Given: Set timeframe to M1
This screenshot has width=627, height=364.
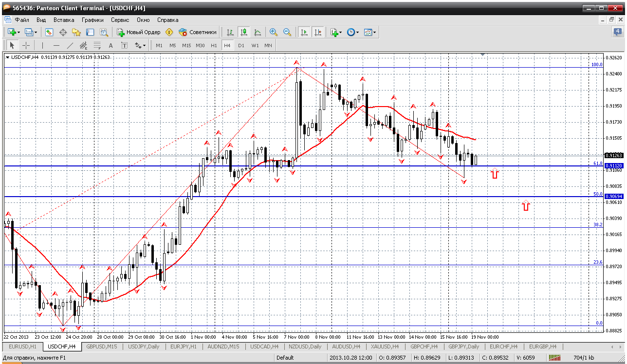Looking at the screenshot, I should click(159, 45).
